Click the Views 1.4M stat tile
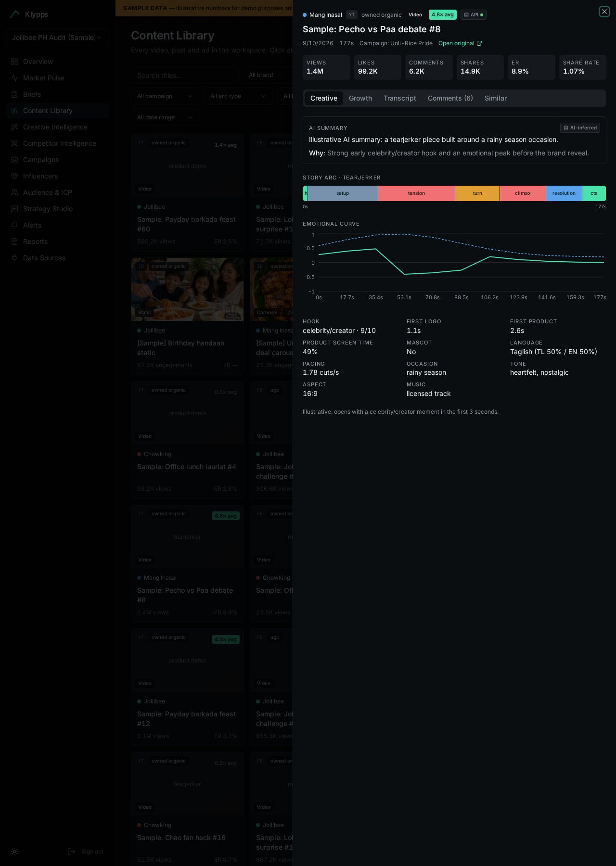This screenshot has width=616, height=866. (326, 67)
